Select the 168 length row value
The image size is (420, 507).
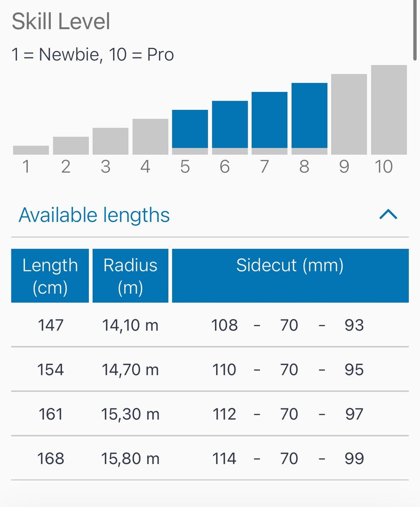tap(50, 458)
